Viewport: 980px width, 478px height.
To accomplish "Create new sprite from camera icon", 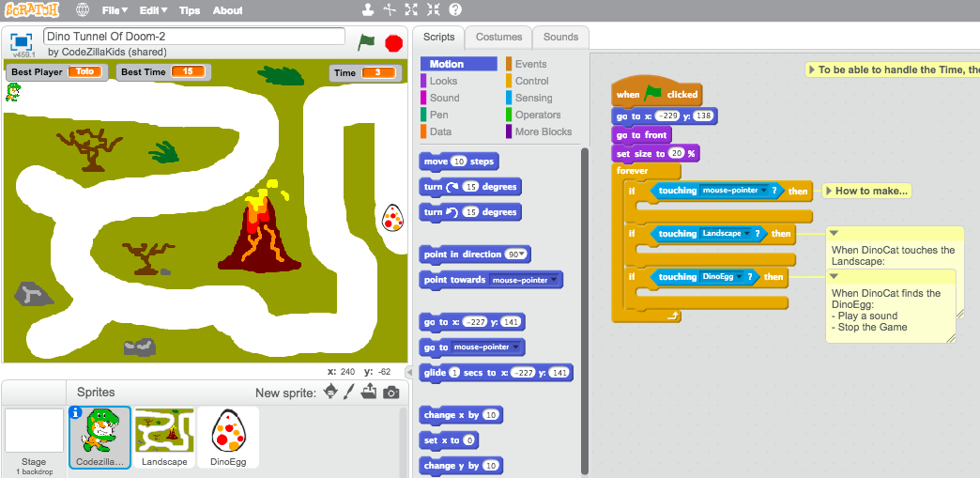I will [391, 393].
